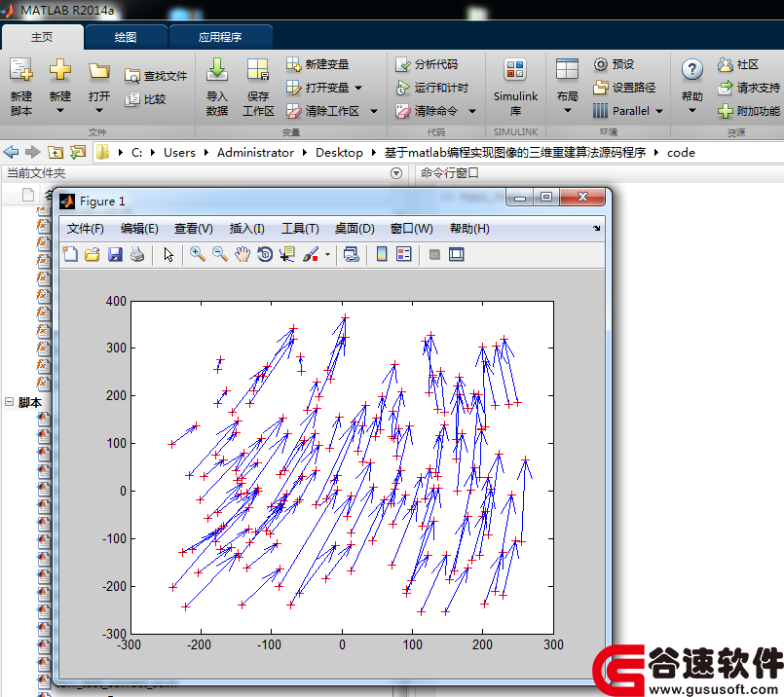
Task: Expand the Parallel dropdown arrow
Action: pos(659,111)
